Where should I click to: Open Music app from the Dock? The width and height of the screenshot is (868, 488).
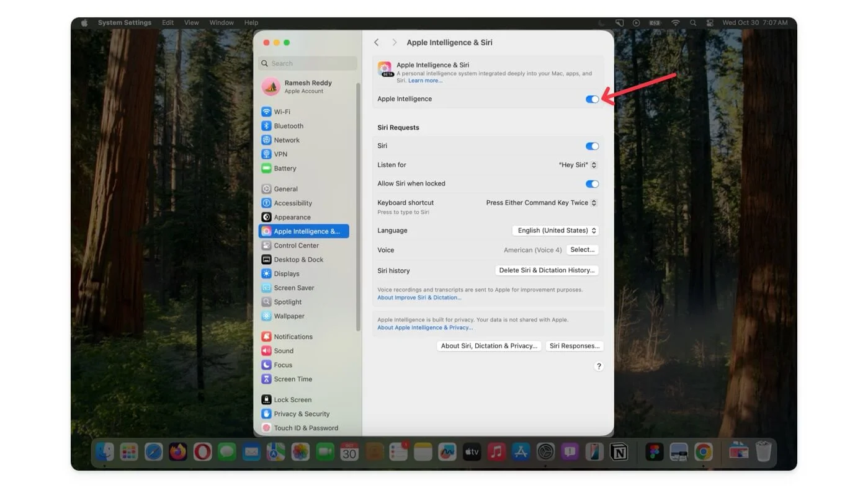tap(496, 452)
